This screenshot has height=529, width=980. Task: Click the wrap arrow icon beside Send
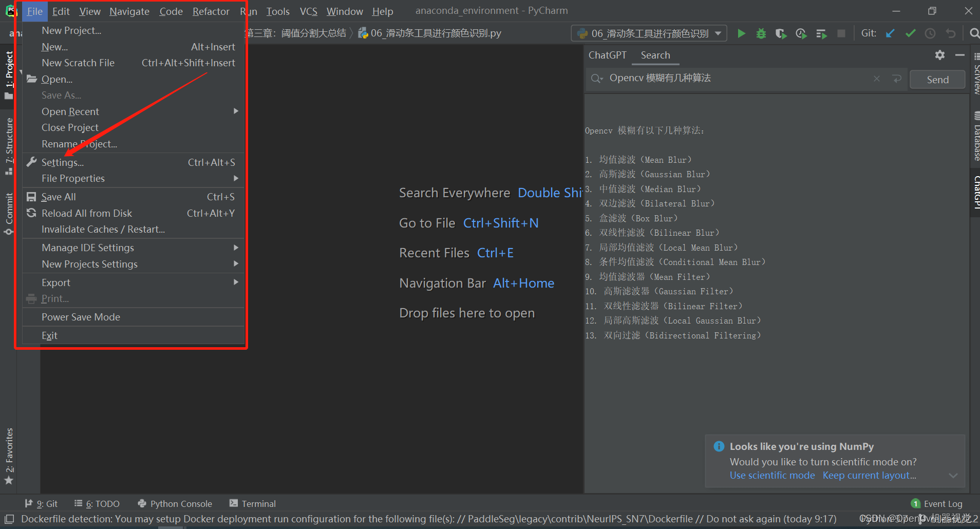tap(897, 79)
